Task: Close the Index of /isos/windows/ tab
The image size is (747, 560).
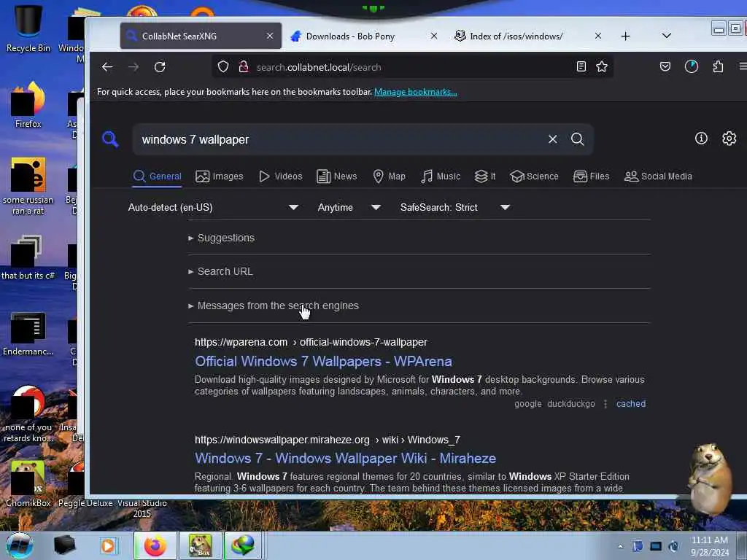Action: tap(598, 36)
